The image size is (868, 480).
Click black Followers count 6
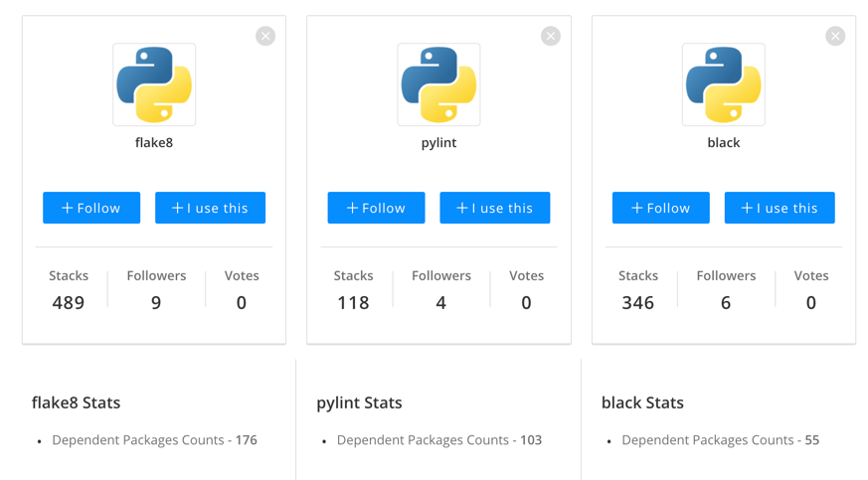(x=726, y=303)
